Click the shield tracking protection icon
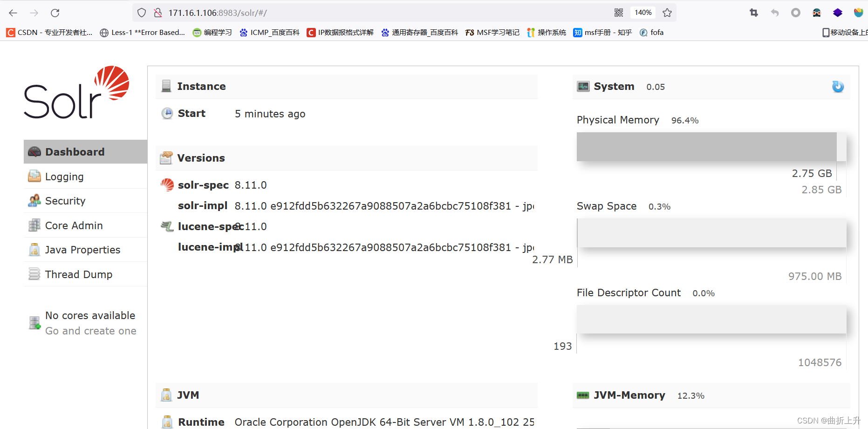This screenshot has height=429, width=868. pos(142,13)
